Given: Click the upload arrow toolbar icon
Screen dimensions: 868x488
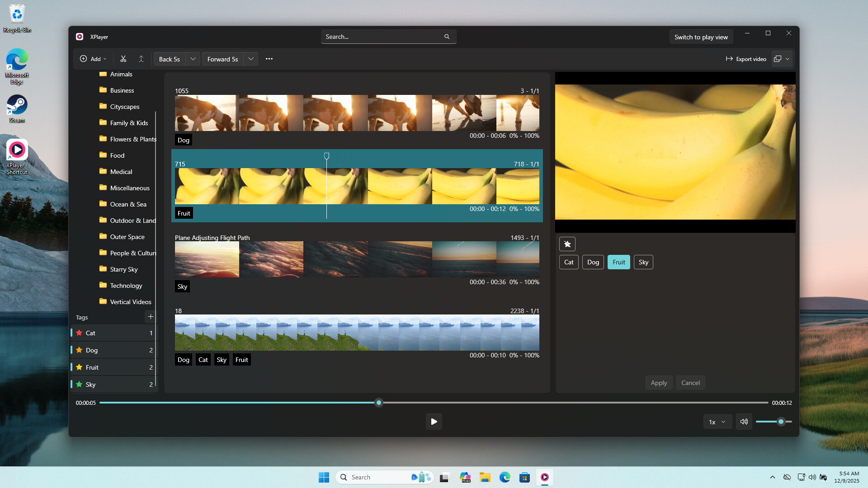Looking at the screenshot, I should 141,59.
